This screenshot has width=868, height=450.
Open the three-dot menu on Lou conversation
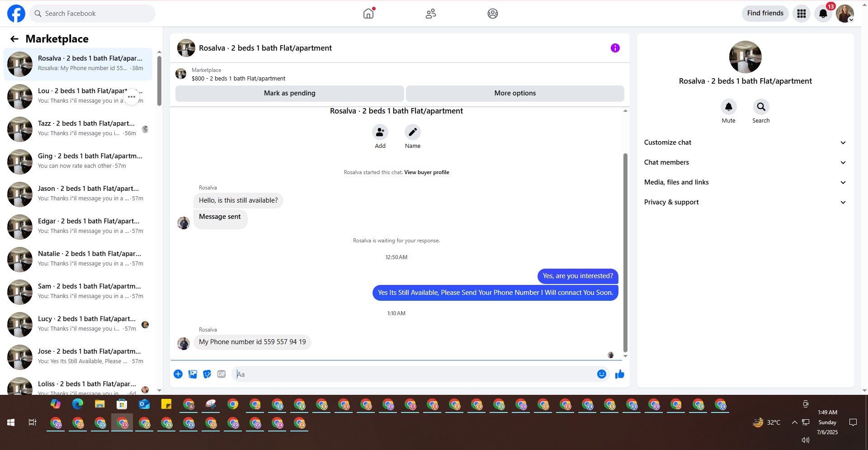pyautogui.click(x=132, y=97)
